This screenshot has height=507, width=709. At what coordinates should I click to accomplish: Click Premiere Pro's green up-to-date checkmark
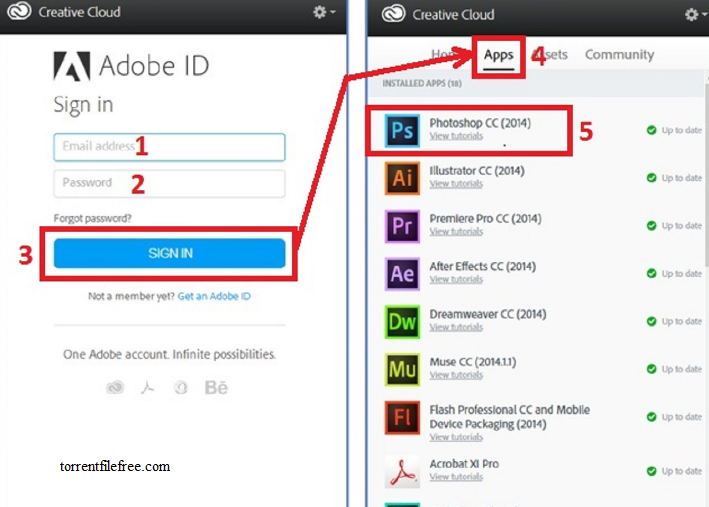tap(651, 226)
